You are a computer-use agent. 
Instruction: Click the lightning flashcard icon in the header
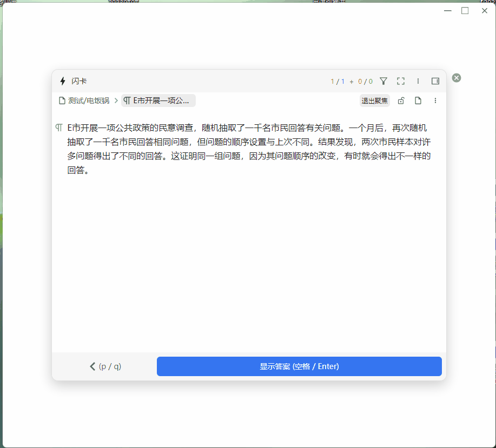(62, 81)
